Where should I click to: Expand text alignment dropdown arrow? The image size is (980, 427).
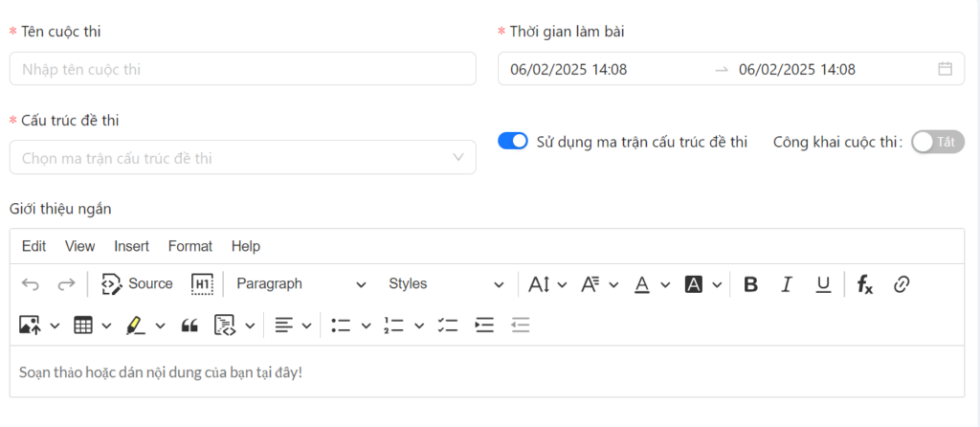[x=306, y=326]
